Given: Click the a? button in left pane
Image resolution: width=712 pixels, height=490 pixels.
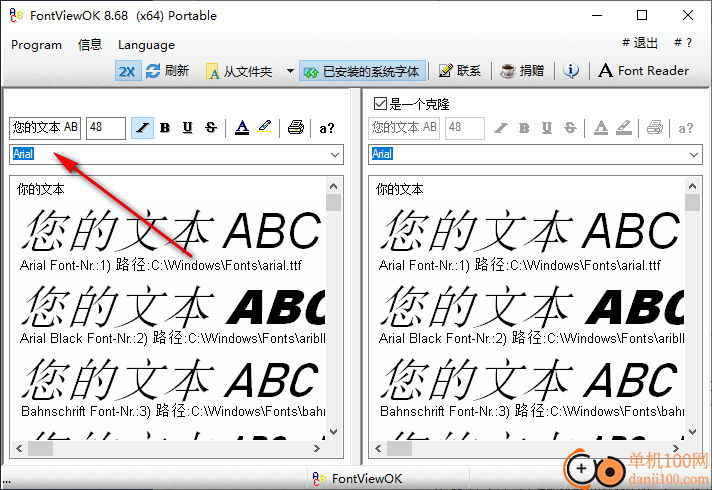Looking at the screenshot, I should coord(326,129).
